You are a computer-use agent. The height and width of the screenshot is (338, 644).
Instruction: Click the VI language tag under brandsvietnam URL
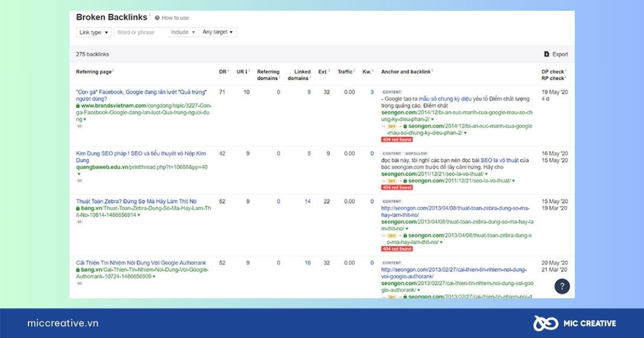79,127
